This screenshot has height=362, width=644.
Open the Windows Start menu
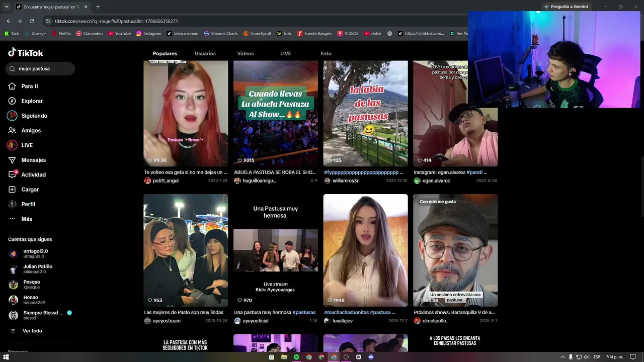point(6,357)
